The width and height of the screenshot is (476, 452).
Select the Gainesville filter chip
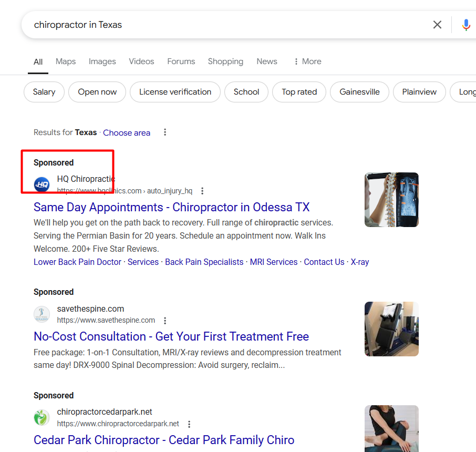[359, 92]
